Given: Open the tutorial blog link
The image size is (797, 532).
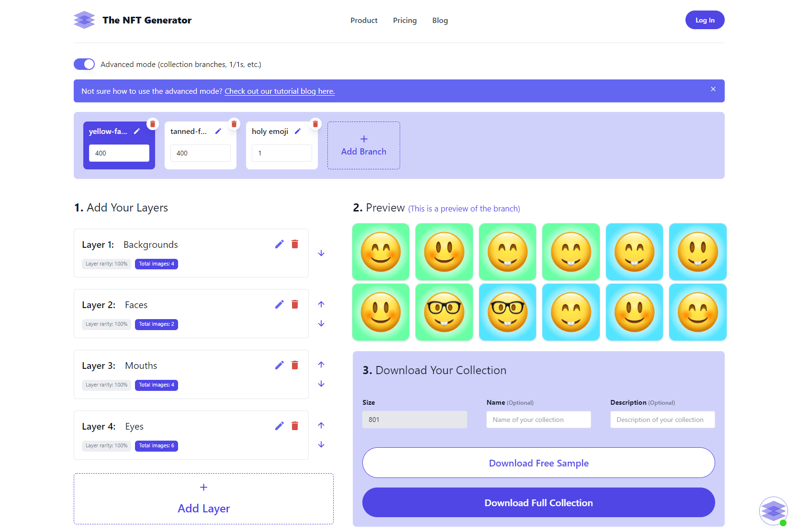Looking at the screenshot, I should [x=280, y=91].
